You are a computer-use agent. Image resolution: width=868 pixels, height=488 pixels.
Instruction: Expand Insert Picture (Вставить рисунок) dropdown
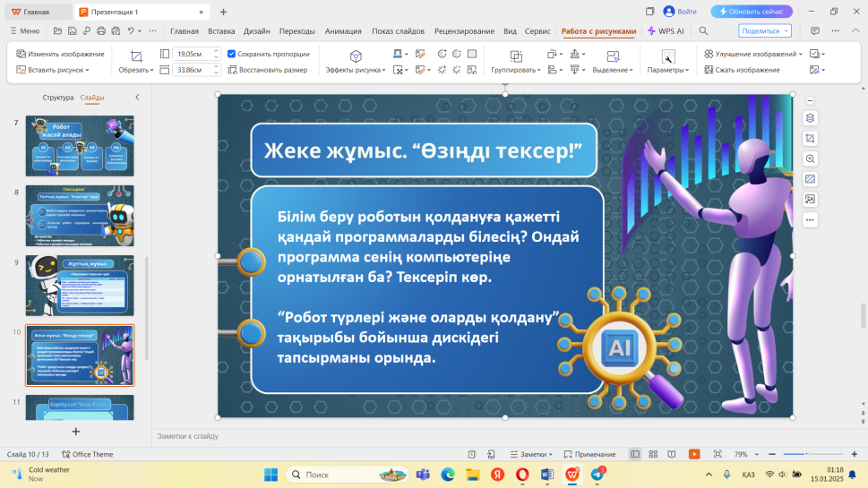pyautogui.click(x=88, y=70)
